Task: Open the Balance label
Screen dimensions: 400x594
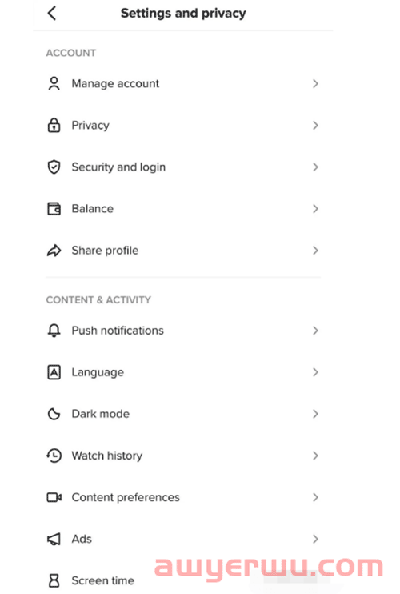Action: click(93, 208)
